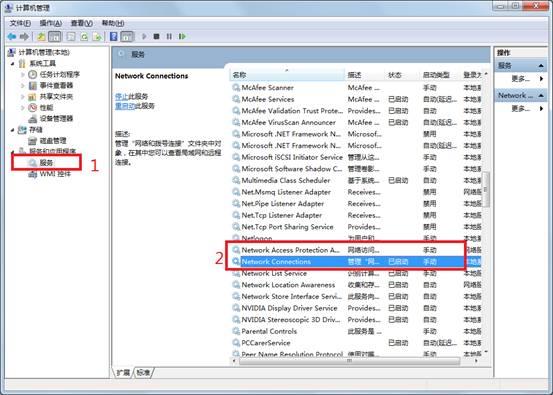The width and height of the screenshot is (553, 395).
Task: Open 更多... under the Network... actions section
Action: (x=521, y=108)
